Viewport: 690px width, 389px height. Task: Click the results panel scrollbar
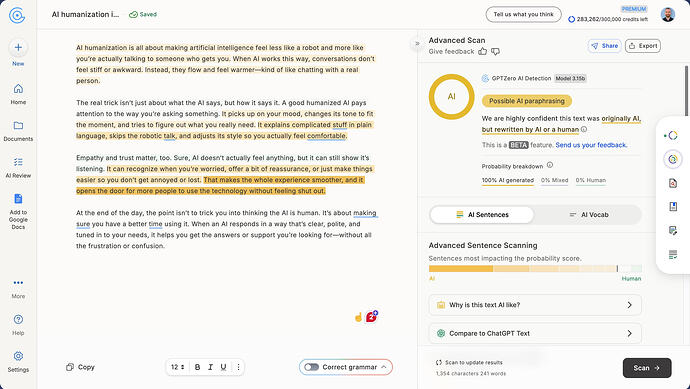coord(686,91)
